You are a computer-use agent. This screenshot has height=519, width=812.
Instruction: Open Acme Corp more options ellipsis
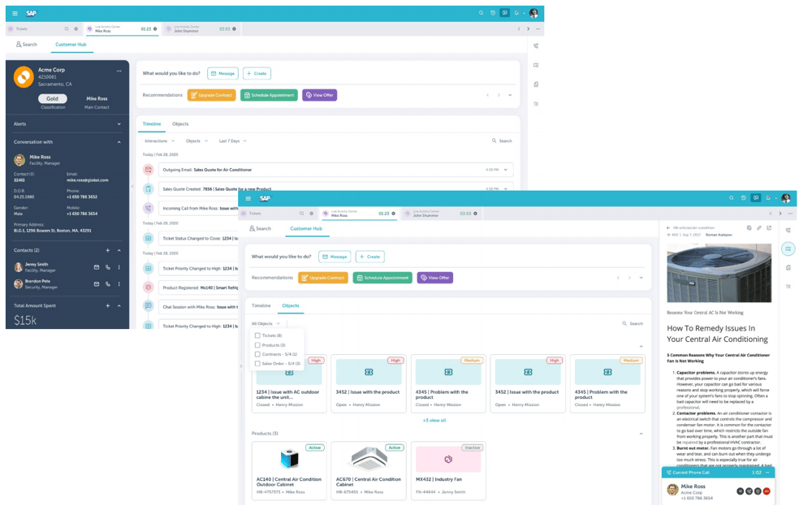(119, 71)
